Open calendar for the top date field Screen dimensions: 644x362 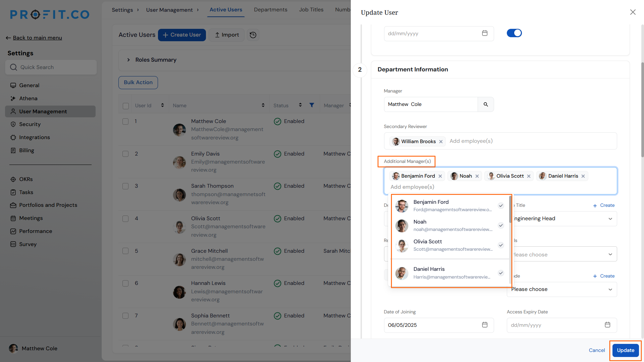pos(485,33)
